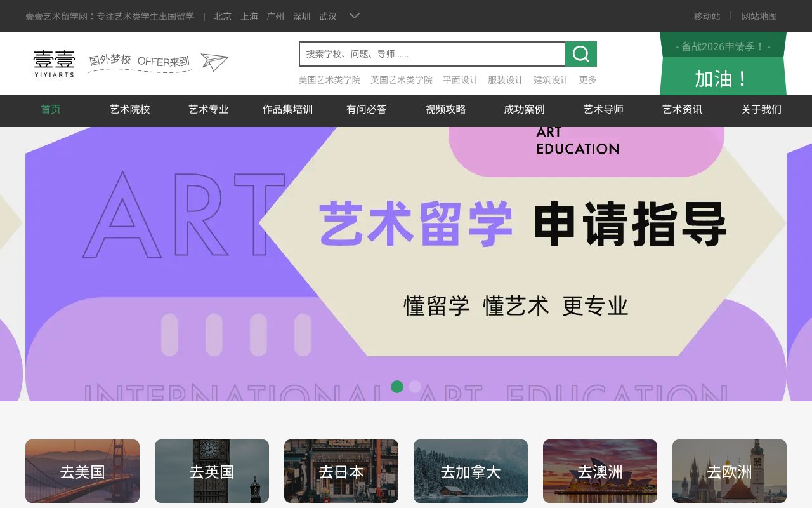Click the paper airplane graphic near the logo
This screenshot has width=812, height=508.
[x=213, y=61]
